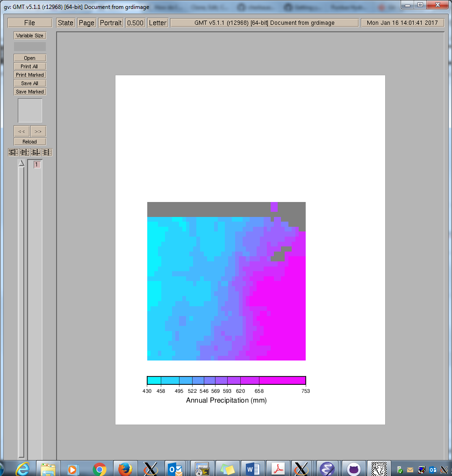Click the Reload button

click(30, 142)
